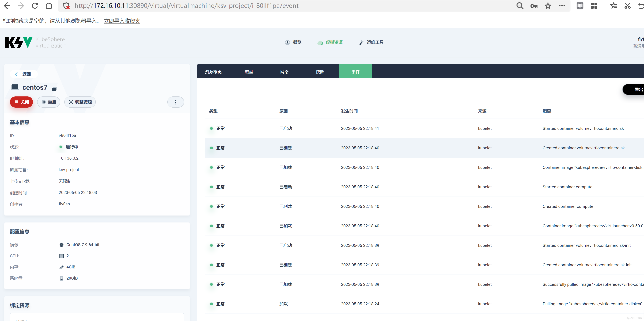
Task: Click the 绑定资源 section heading
Action: [x=20, y=306]
